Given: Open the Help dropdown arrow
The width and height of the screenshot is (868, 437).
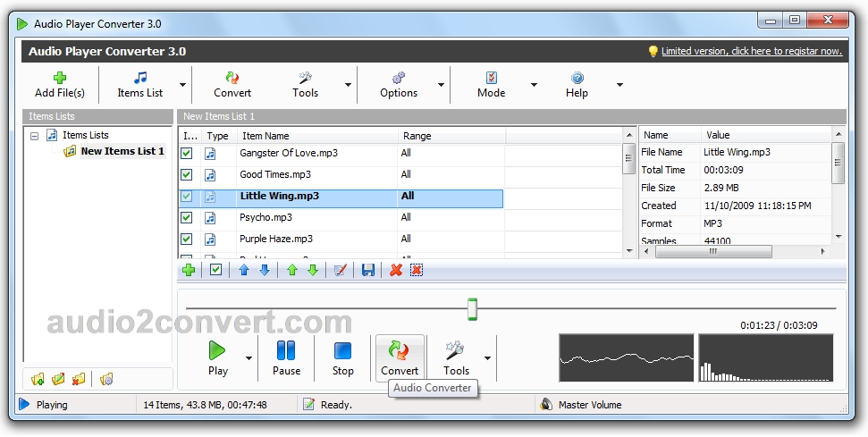Looking at the screenshot, I should click(x=619, y=85).
